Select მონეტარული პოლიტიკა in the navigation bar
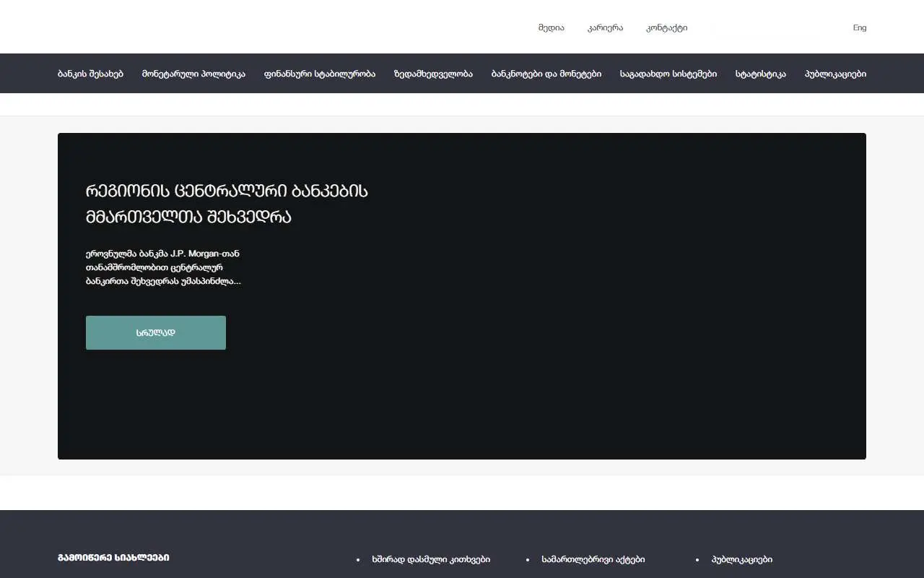Viewport: 924px width, 578px height. pos(193,74)
